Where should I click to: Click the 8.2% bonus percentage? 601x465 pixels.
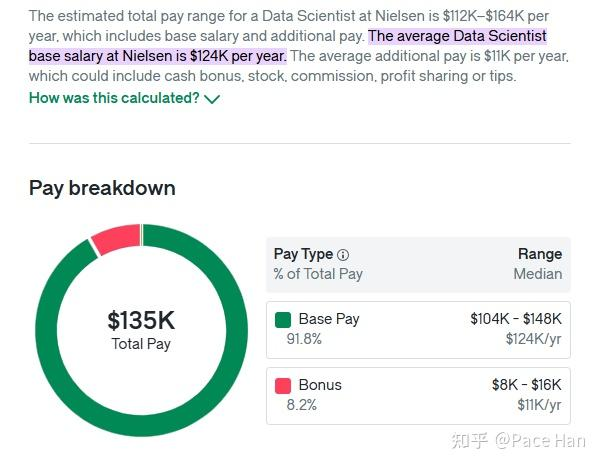[302, 405]
